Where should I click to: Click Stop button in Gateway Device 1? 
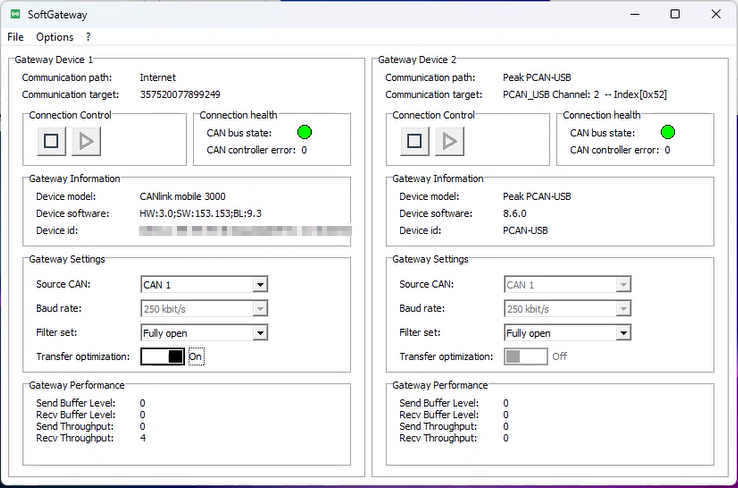(x=52, y=142)
